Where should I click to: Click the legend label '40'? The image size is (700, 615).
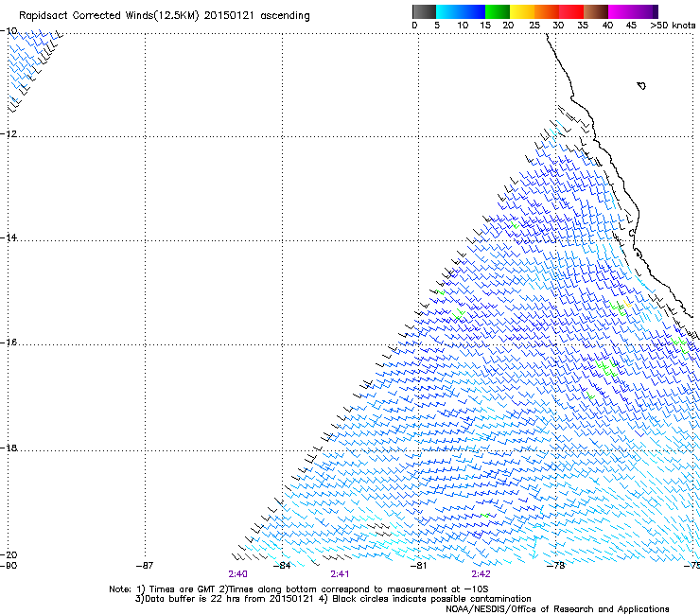(607, 26)
